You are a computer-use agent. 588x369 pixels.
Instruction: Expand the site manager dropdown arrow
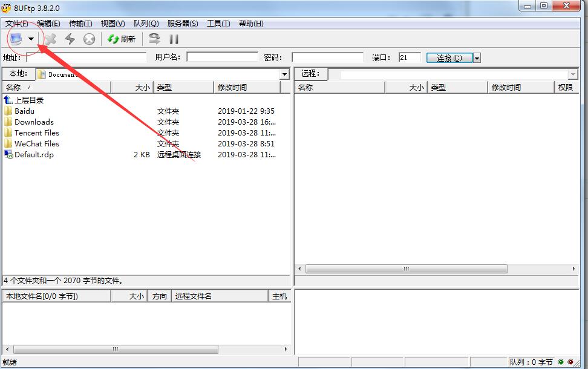click(x=31, y=39)
